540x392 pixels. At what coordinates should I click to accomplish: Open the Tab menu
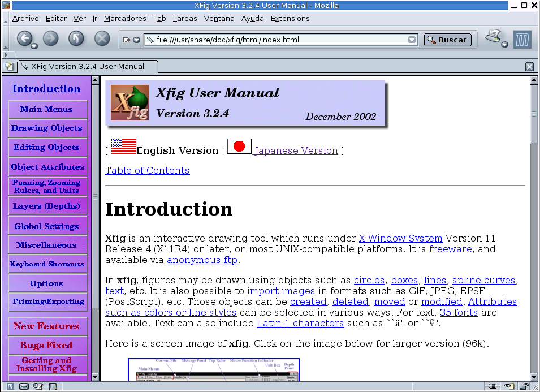click(x=159, y=19)
